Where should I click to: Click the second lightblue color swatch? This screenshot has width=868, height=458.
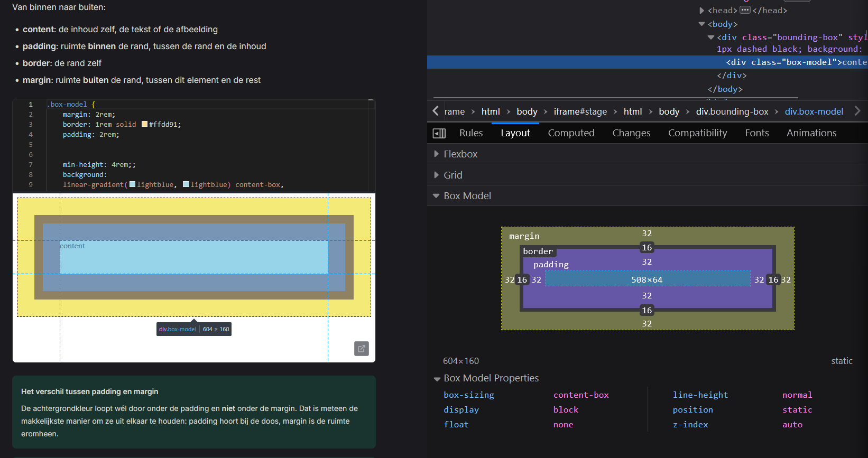(186, 184)
